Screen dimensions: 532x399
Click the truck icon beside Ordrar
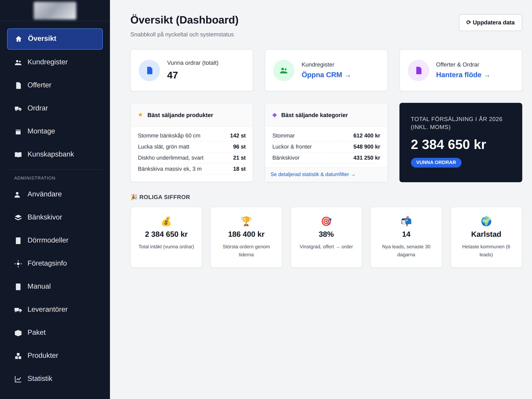(18, 108)
